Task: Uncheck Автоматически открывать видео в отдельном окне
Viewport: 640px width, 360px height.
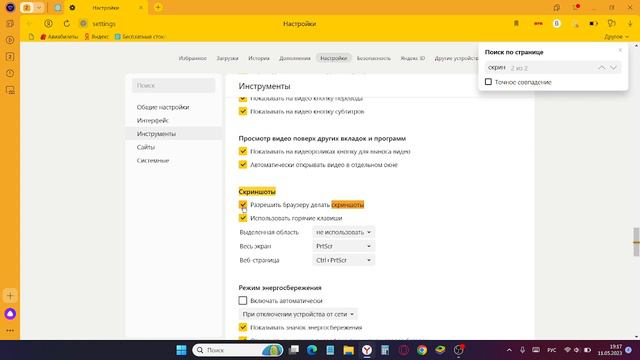Action: pos(243,164)
